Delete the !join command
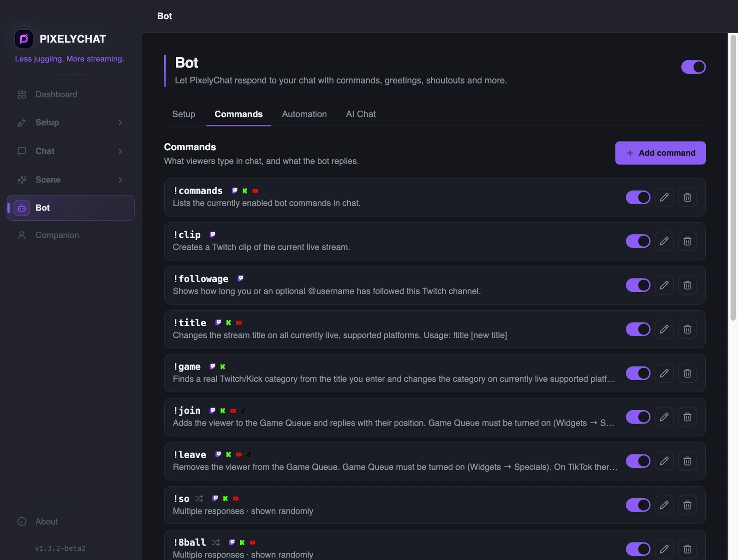738x560 pixels. click(687, 417)
